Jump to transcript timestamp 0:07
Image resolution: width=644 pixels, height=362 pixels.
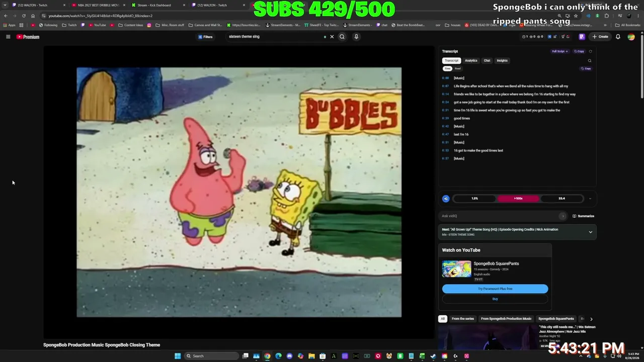click(445, 86)
